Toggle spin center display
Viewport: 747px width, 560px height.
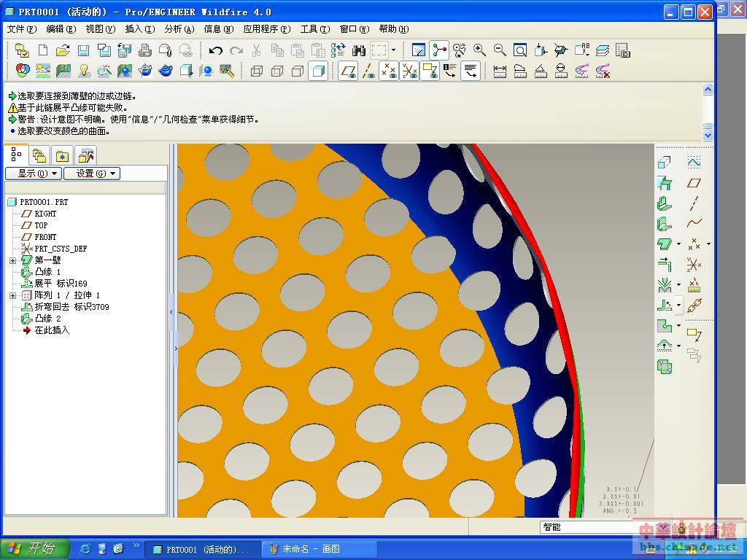click(x=438, y=50)
